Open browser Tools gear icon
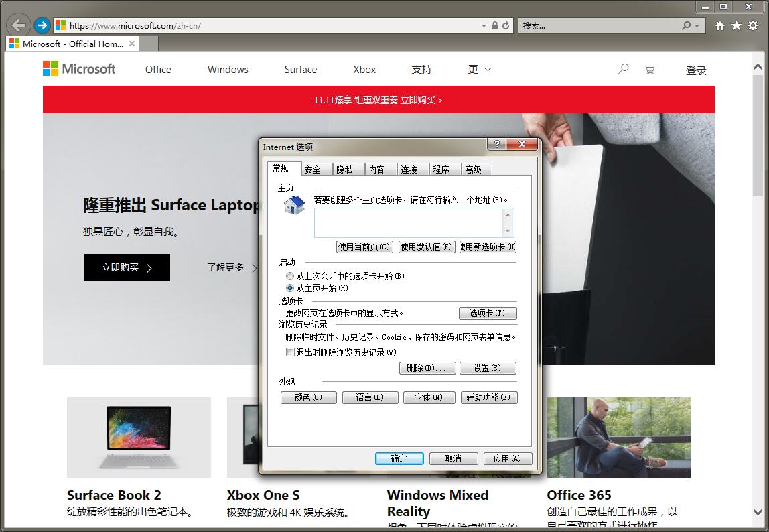Screen dimensions: 769x532 coord(753,25)
